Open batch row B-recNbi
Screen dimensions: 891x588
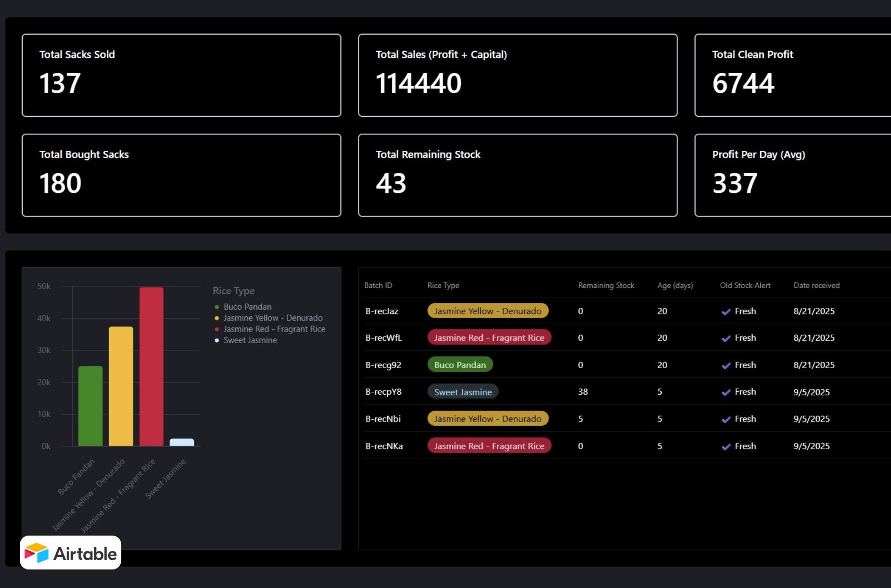[x=383, y=419]
